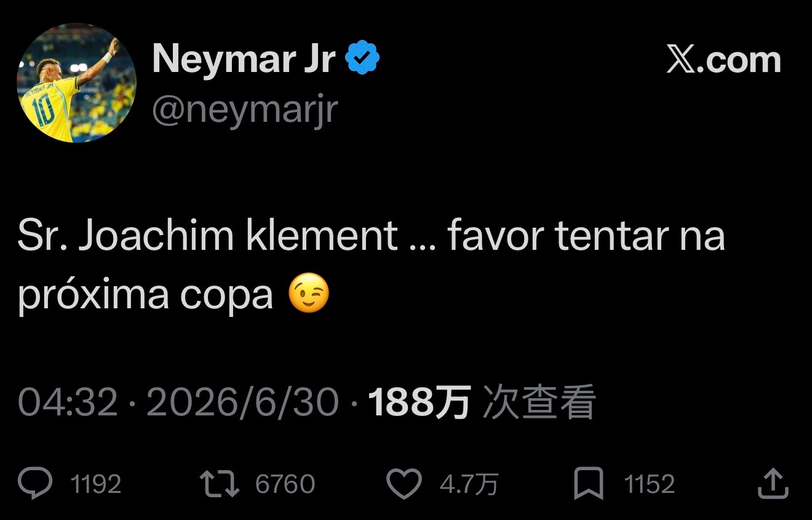Click the blue verified badge
Viewport: 812px width, 520px height.
[x=362, y=58]
